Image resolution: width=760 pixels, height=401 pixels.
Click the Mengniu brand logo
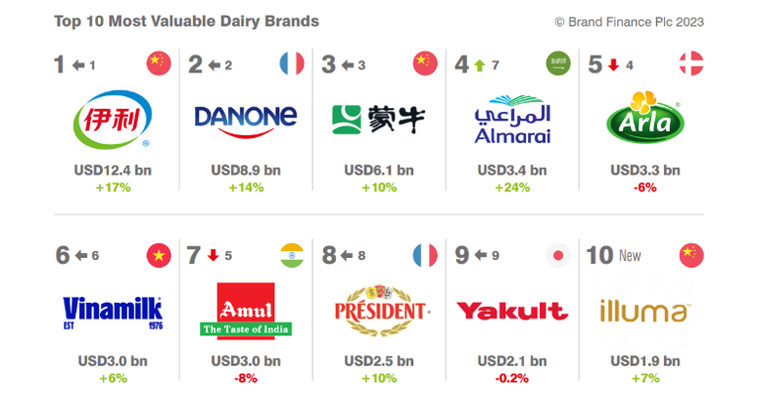pos(378,119)
